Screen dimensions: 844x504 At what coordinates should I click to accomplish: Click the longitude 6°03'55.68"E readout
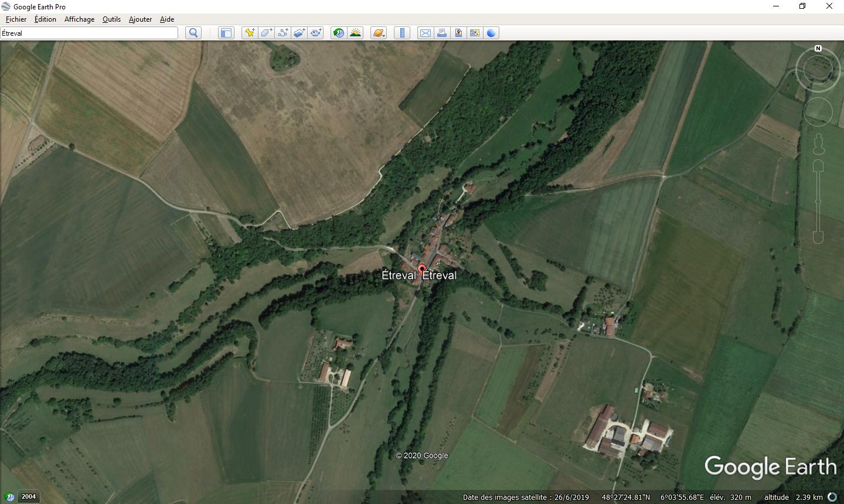pos(682,497)
